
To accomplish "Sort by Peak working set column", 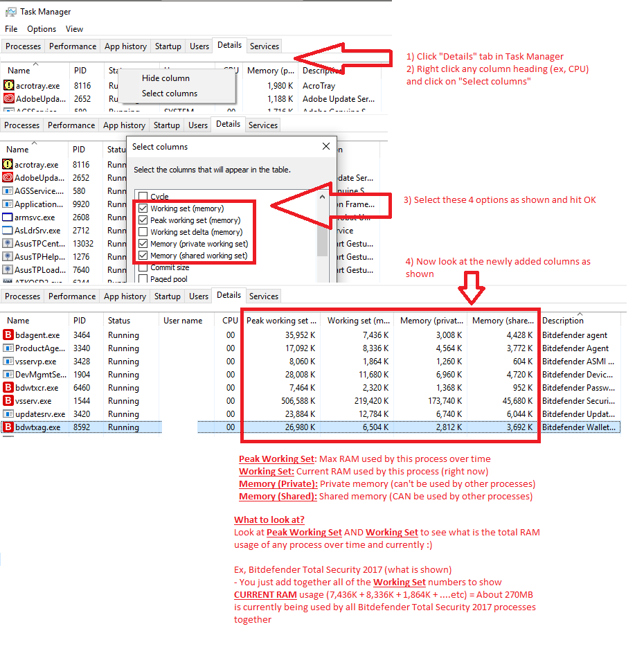I will pos(281,320).
